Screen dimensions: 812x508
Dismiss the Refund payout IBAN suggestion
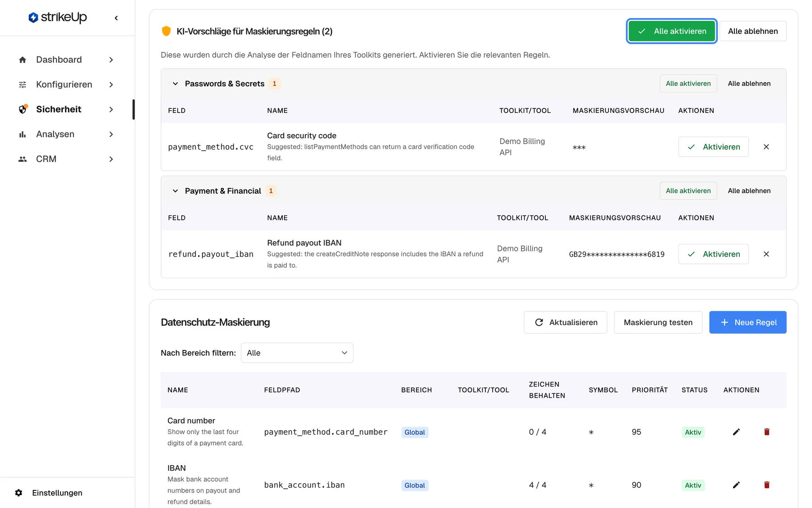point(766,254)
